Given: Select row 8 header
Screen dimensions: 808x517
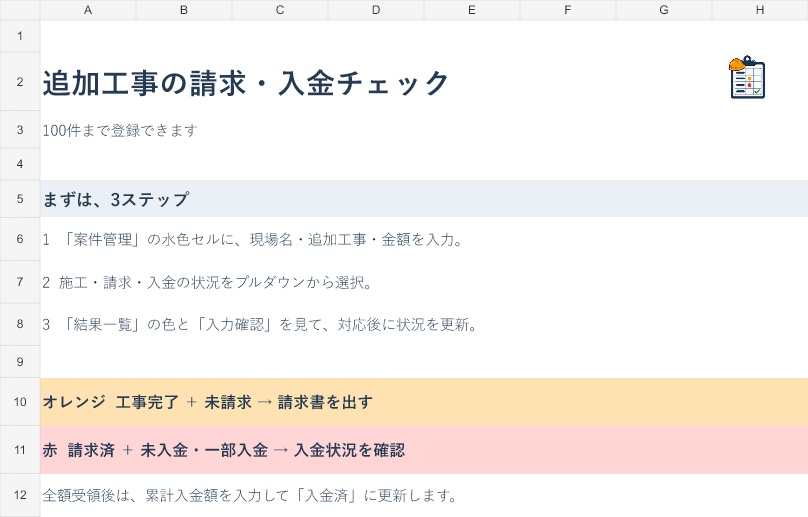Looking at the screenshot, I should [x=20, y=324].
